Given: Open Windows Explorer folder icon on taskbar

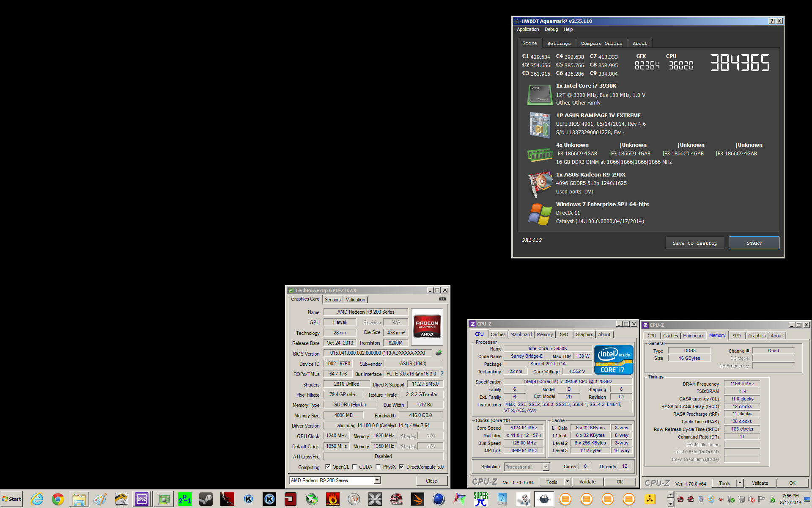Looking at the screenshot, I should (x=79, y=499).
